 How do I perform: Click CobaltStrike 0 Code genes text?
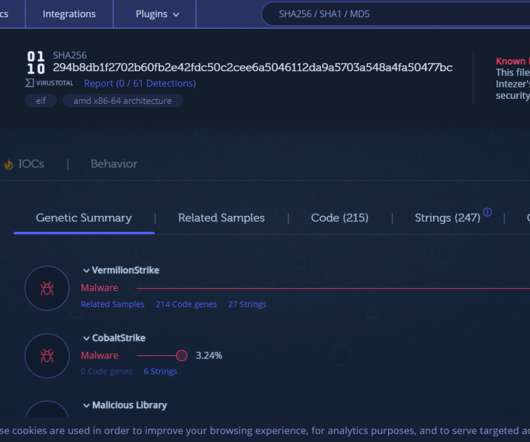107,371
